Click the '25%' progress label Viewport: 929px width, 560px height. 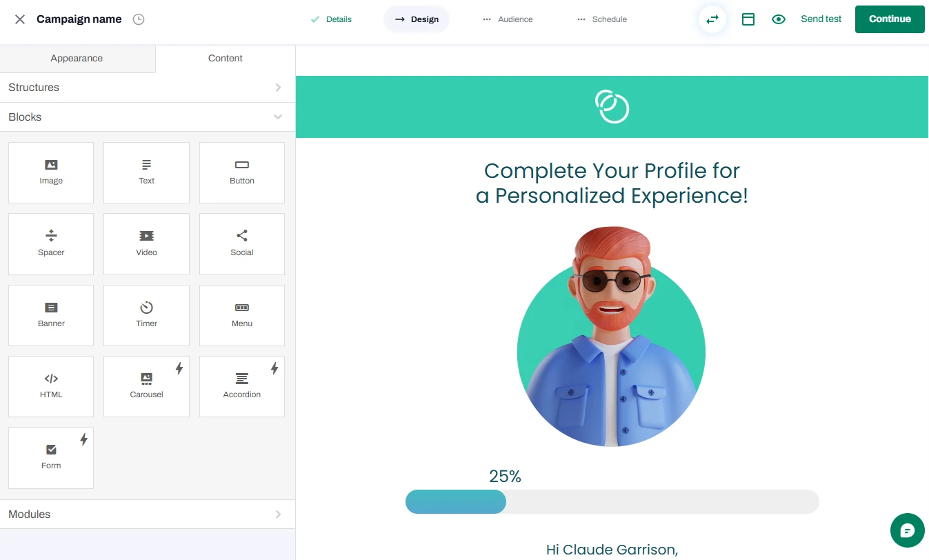505,477
